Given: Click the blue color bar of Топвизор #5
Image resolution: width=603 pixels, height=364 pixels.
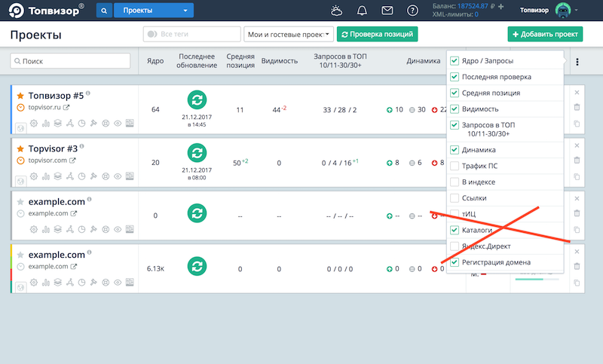Looking at the screenshot, I should [x=12, y=109].
